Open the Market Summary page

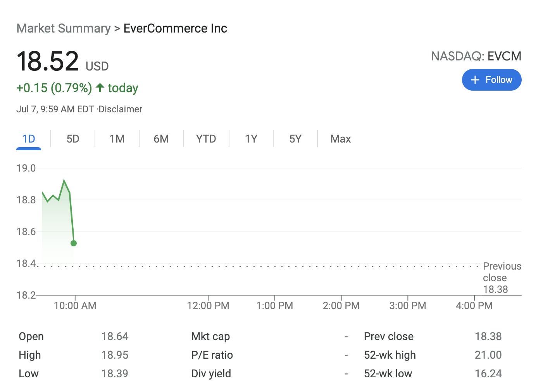[63, 28]
